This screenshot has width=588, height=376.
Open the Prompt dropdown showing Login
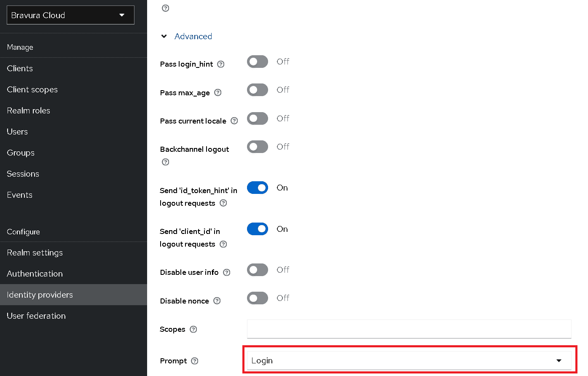(409, 361)
